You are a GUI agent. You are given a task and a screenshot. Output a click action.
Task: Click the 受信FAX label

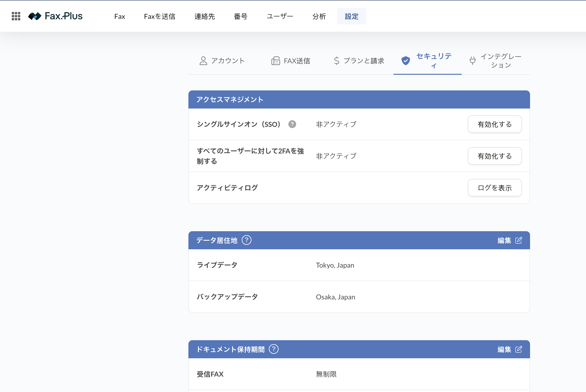tap(210, 374)
